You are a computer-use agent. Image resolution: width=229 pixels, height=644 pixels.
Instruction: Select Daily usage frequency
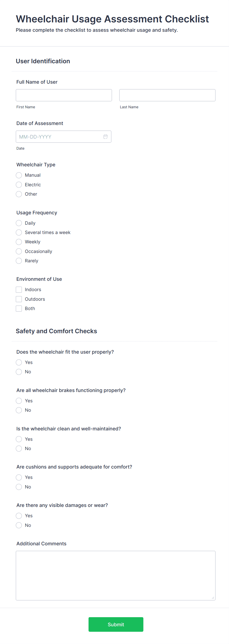(19, 223)
